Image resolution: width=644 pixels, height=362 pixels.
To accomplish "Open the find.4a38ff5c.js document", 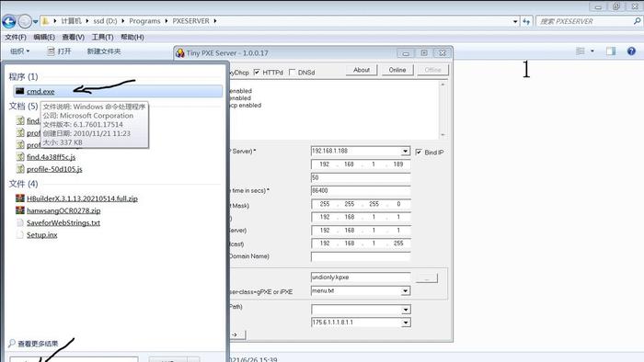I will (x=51, y=157).
